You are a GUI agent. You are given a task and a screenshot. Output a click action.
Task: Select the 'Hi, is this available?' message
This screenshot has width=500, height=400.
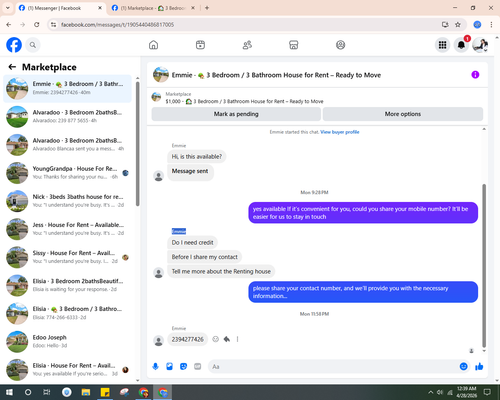point(197,157)
